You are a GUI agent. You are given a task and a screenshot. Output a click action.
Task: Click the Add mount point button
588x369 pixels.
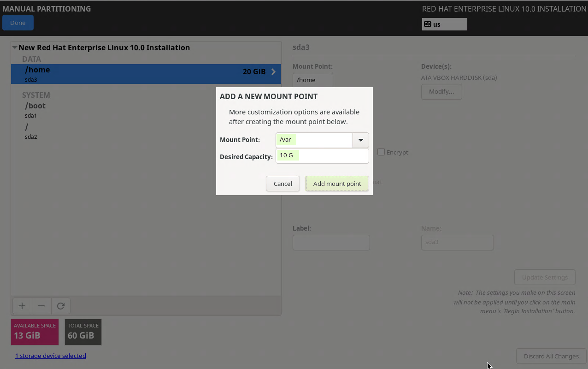[x=337, y=184]
